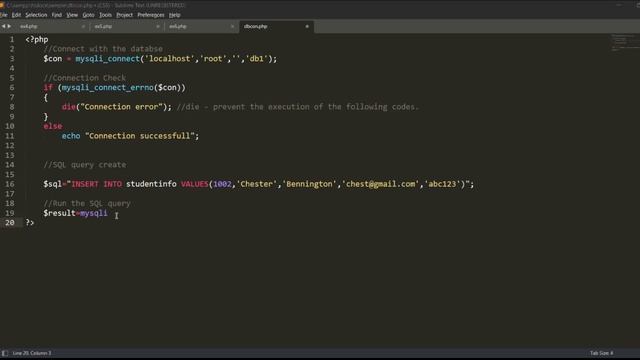This screenshot has width=640, height=360.
Task: Click the die function call
Action: 69,107
